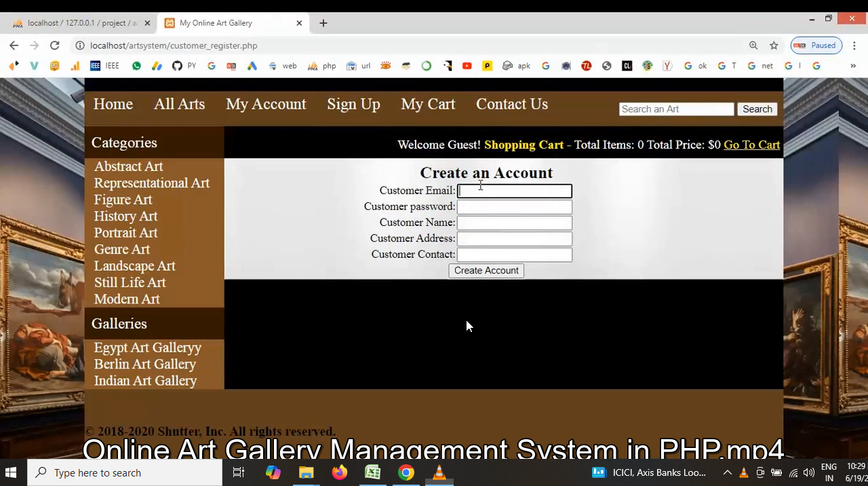The image size is (868, 486).
Task: Follow the Go To Cart link
Action: 751,145
